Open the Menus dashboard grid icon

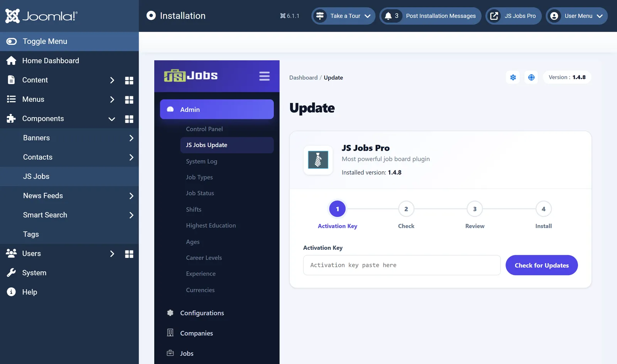coord(129,99)
